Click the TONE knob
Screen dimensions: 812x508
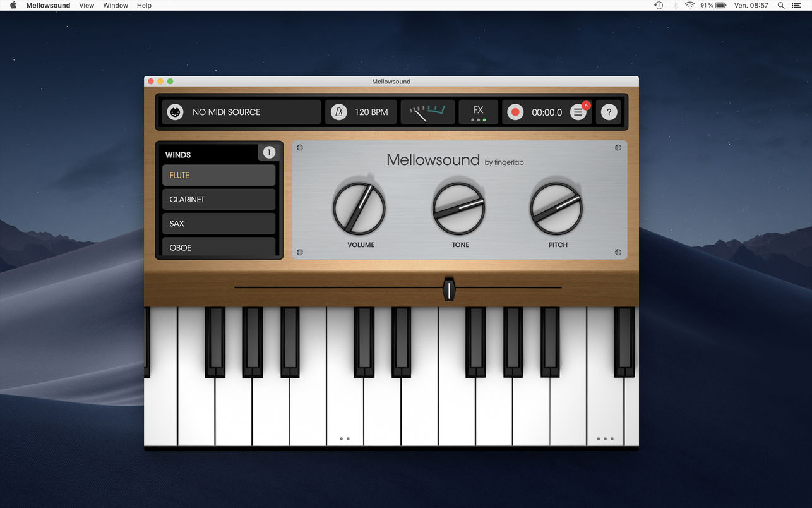pyautogui.click(x=458, y=208)
